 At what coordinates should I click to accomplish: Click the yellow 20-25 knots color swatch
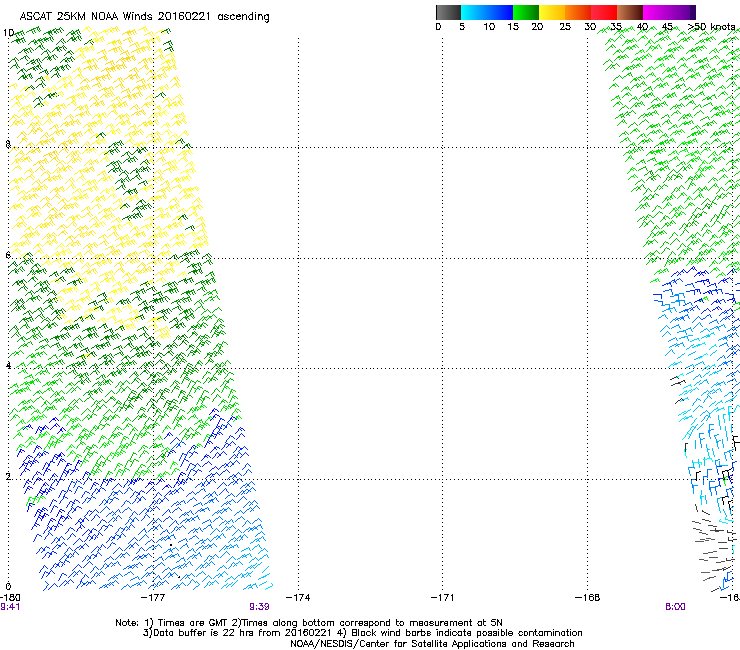pyautogui.click(x=552, y=12)
